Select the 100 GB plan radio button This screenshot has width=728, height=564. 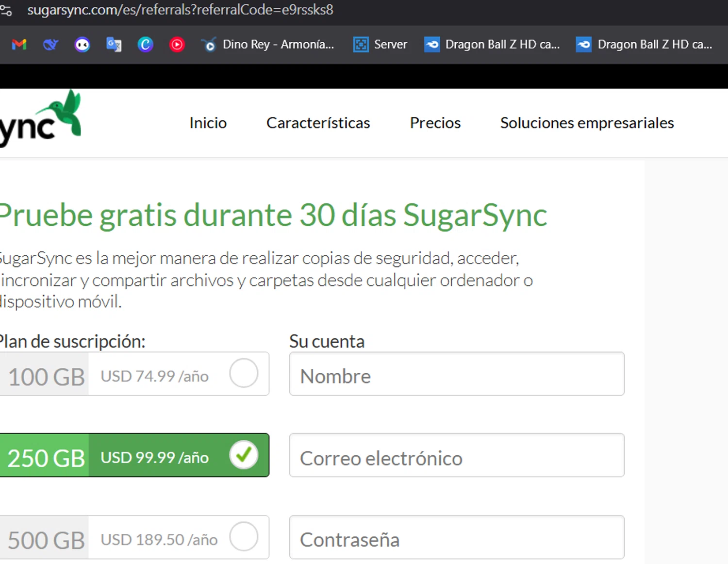point(244,373)
